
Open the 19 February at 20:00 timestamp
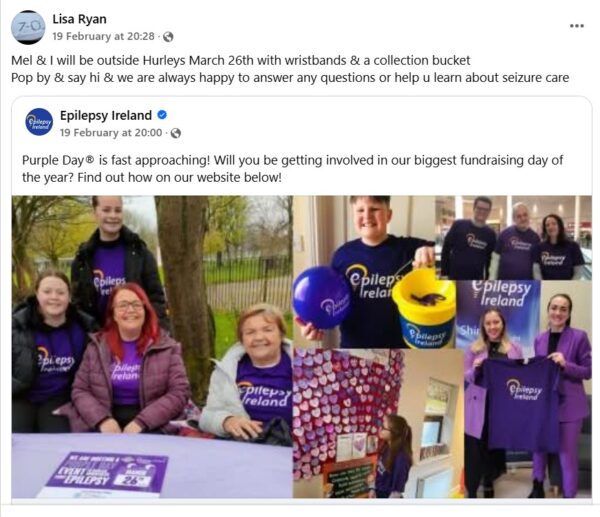pos(111,133)
